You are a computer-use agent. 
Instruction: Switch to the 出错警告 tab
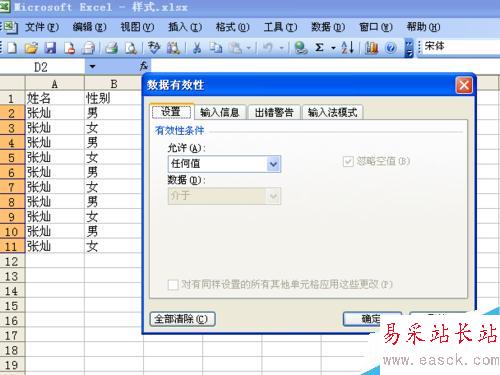pyautogui.click(x=274, y=112)
